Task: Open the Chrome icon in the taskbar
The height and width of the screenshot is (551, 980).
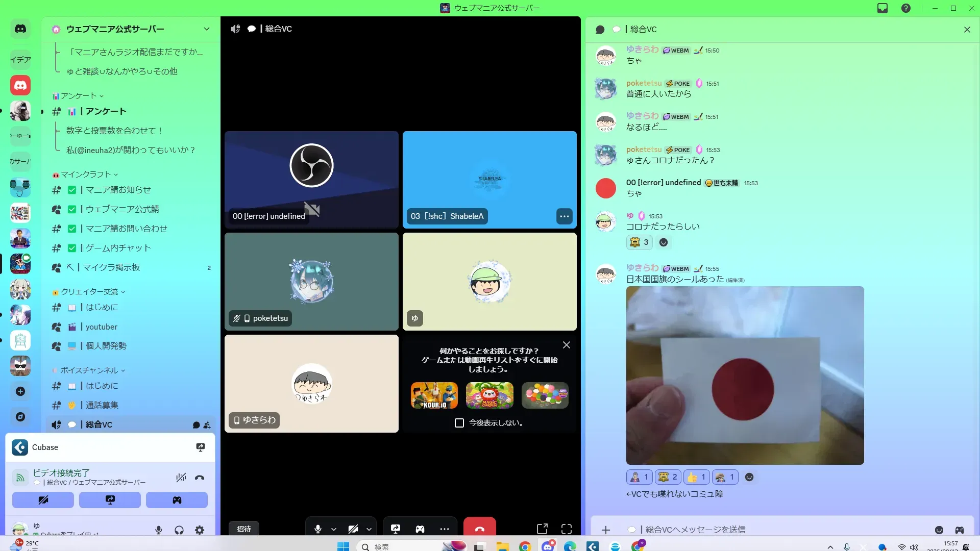Action: click(x=525, y=546)
